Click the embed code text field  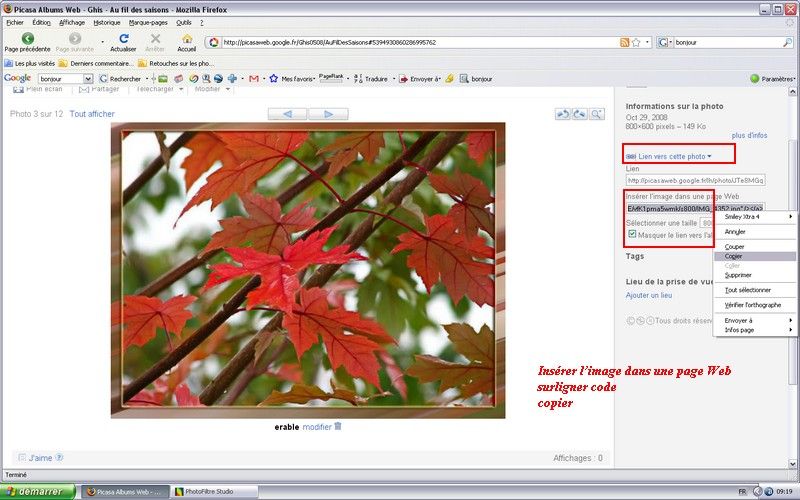click(x=695, y=208)
